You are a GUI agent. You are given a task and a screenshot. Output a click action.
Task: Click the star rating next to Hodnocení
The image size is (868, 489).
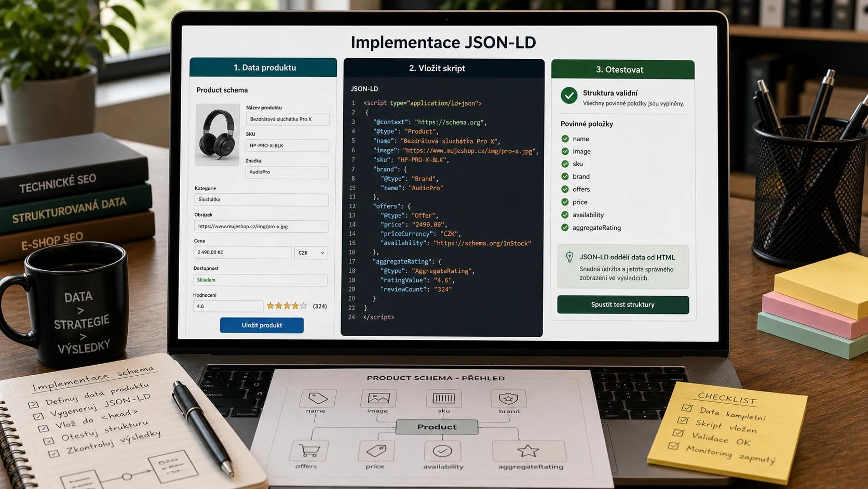pos(287,306)
